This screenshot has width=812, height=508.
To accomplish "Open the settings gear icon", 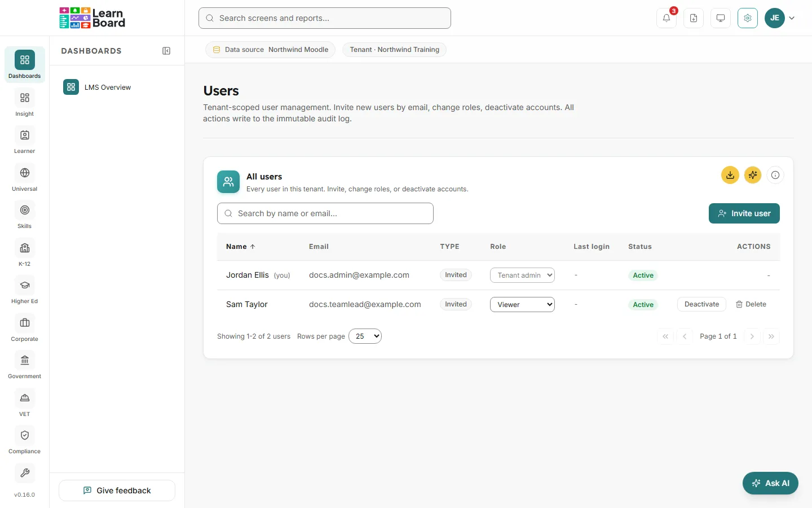I will tap(748, 18).
